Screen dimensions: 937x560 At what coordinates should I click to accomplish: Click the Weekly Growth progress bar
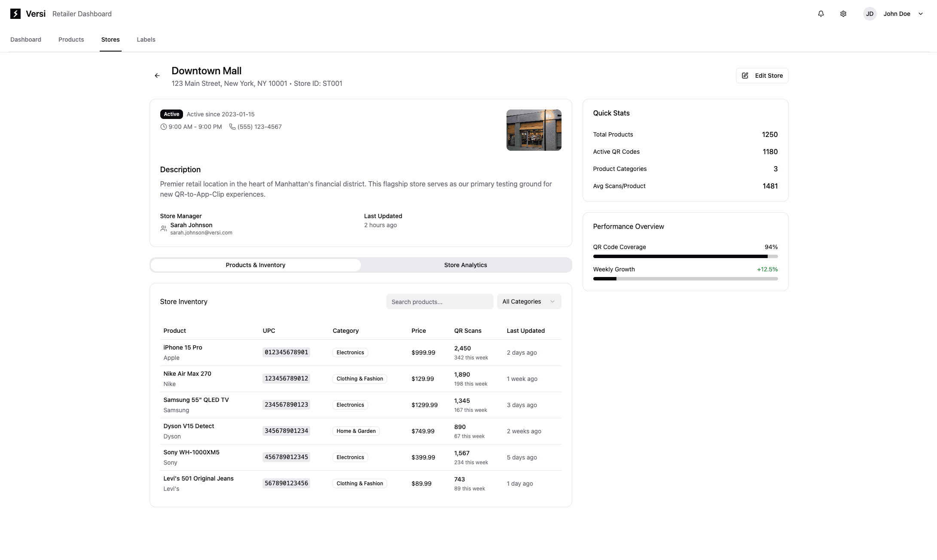click(x=685, y=279)
